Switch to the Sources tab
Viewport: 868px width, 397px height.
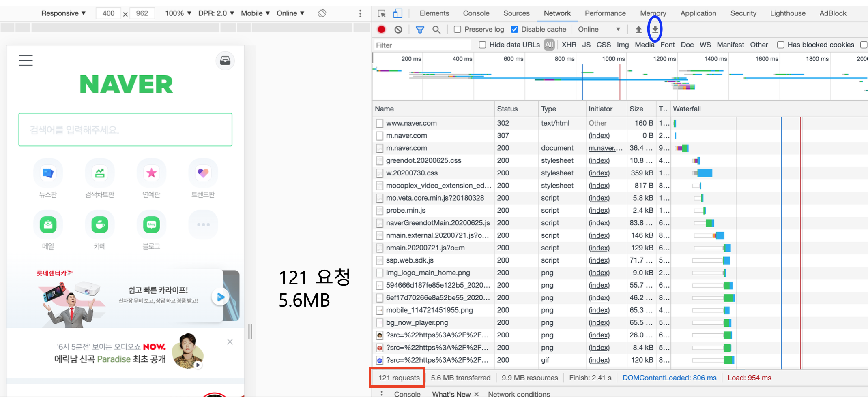point(516,13)
